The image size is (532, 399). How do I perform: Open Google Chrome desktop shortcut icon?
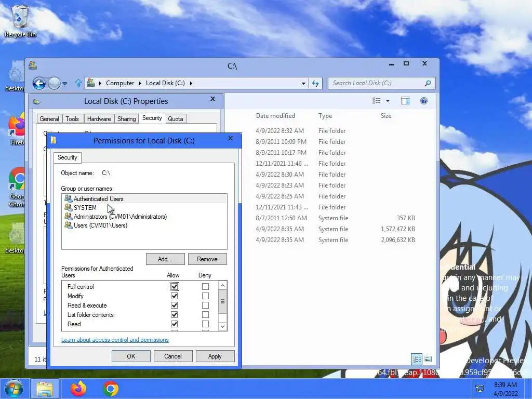coord(16,187)
